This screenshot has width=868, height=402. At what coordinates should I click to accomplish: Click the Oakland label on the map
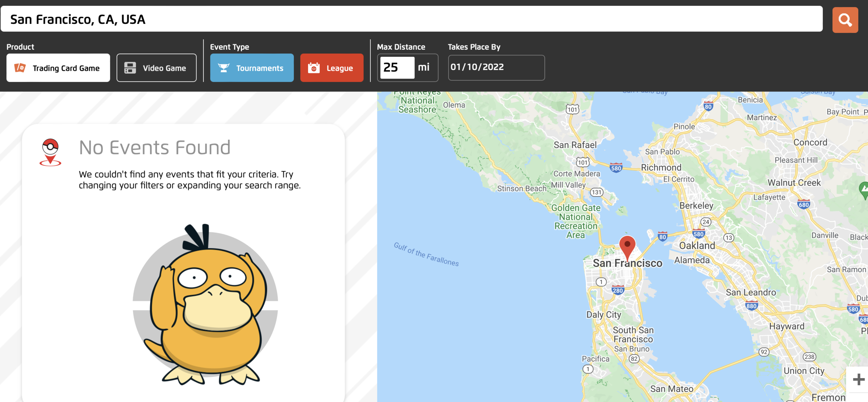pyautogui.click(x=697, y=246)
